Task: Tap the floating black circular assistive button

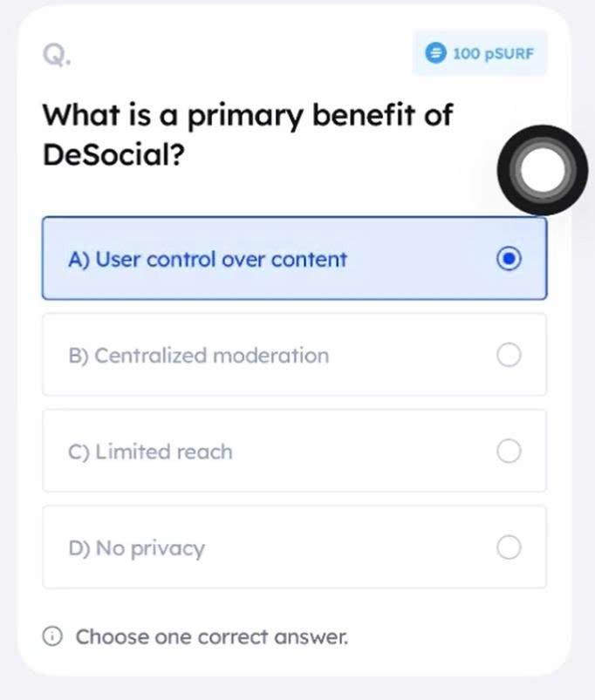Action: [x=536, y=171]
